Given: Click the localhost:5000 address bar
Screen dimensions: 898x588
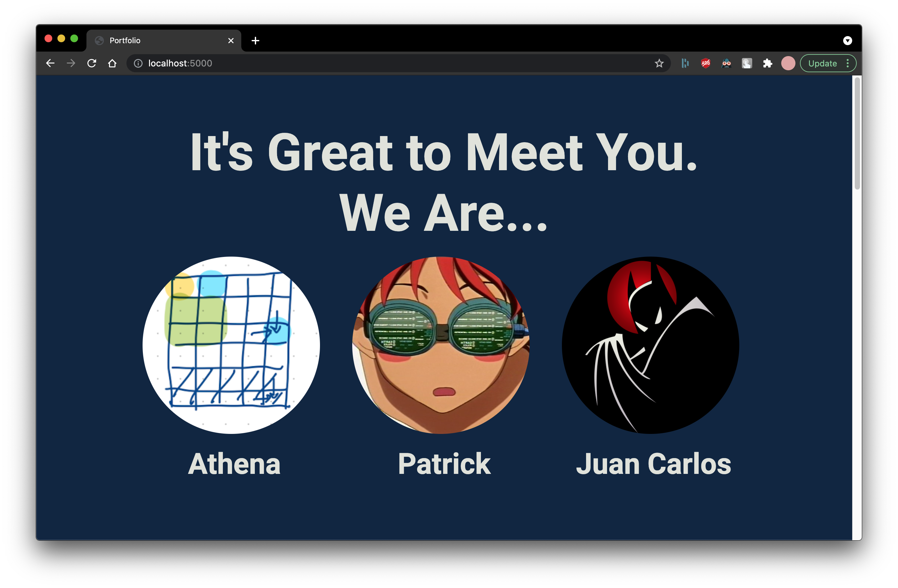Looking at the screenshot, I should pos(377,64).
